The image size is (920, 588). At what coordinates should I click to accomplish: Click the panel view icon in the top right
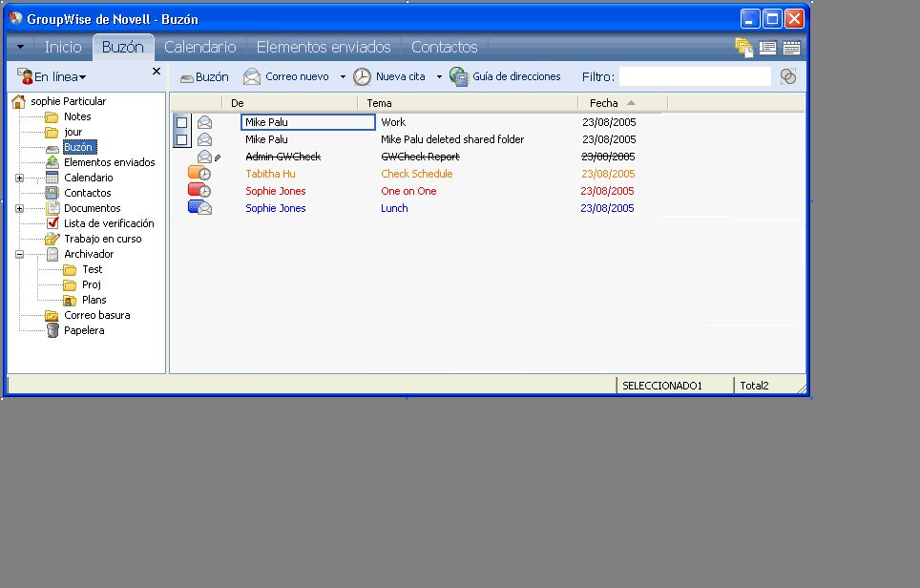pyautogui.click(x=767, y=48)
